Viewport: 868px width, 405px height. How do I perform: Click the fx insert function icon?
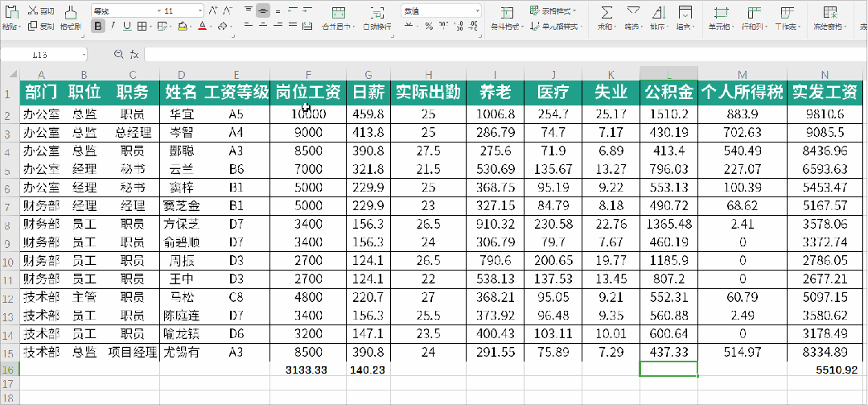pos(134,54)
